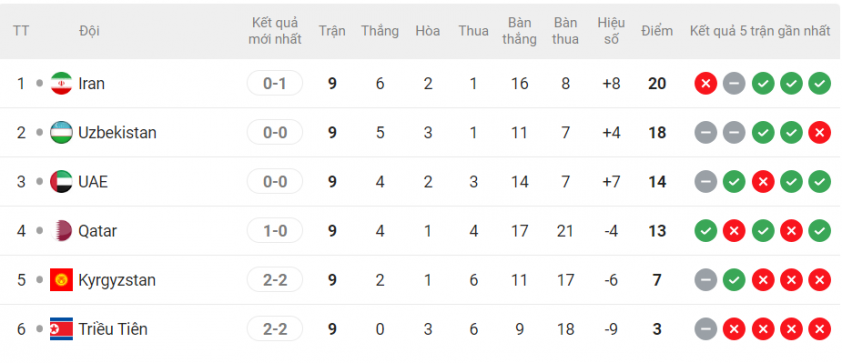This screenshot has width=842, height=363.
Task: Click Qatar's first green win icon
Action: (x=706, y=231)
